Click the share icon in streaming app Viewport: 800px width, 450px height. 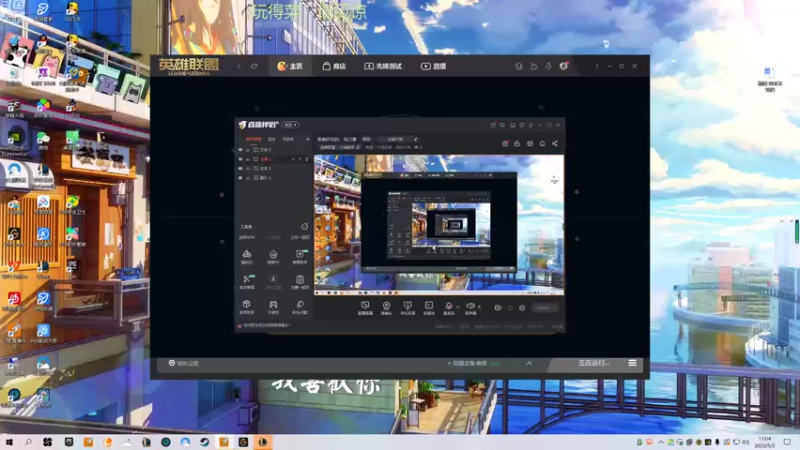coord(555,144)
